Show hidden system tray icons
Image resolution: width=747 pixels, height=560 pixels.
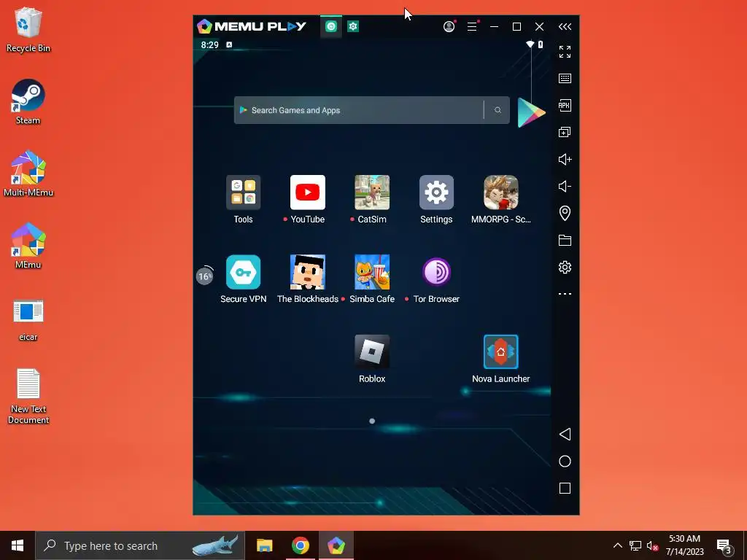click(x=617, y=545)
